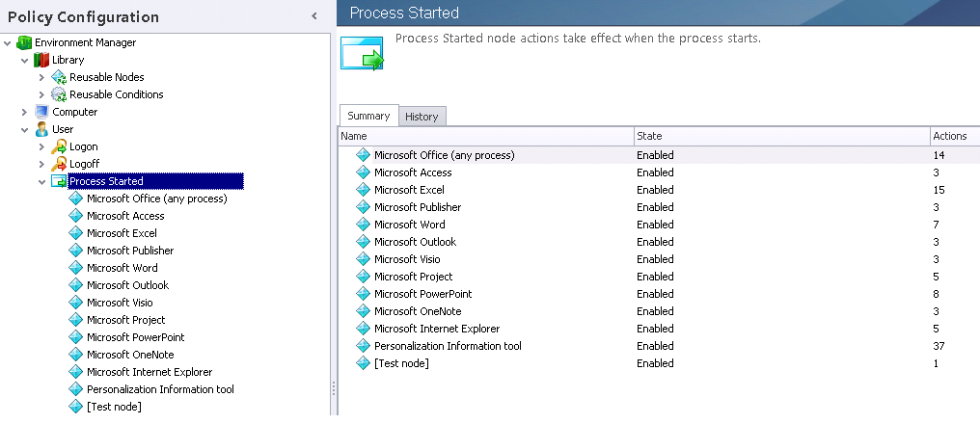Click the Microsoft OneNote icon in Summary list
This screenshot has width=980, height=424.
click(x=363, y=311)
